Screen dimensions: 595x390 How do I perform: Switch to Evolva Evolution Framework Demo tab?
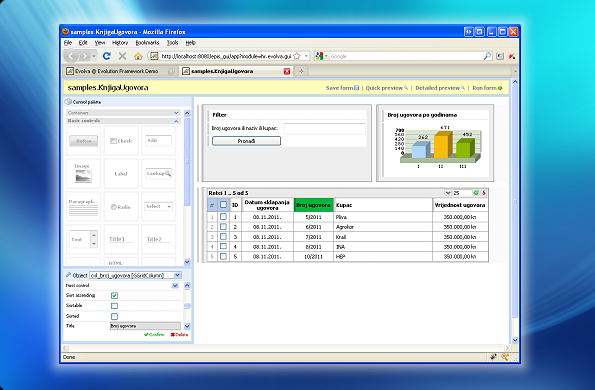[x=120, y=71]
